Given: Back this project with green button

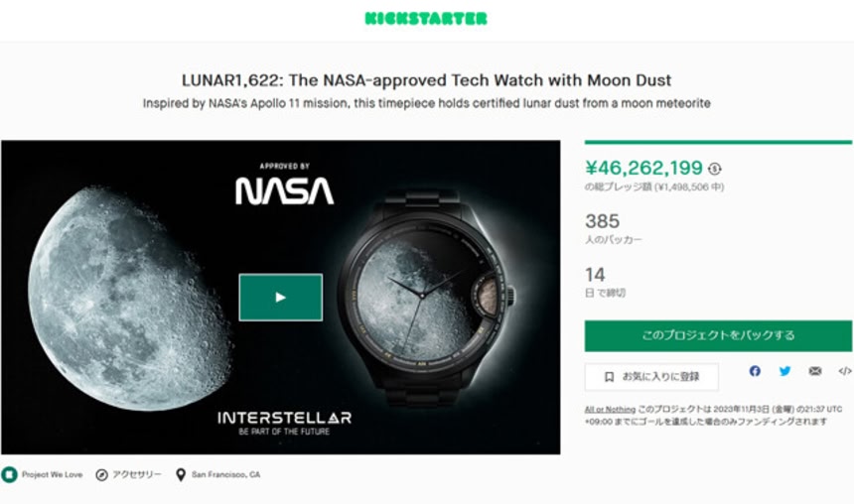Looking at the screenshot, I should (x=718, y=335).
